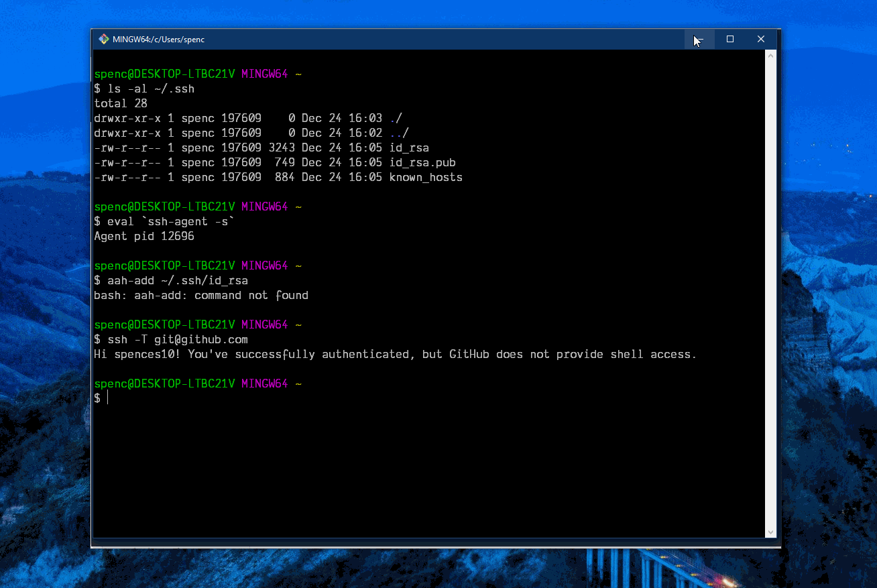Maximize the MINGW64 terminal window

tap(730, 40)
